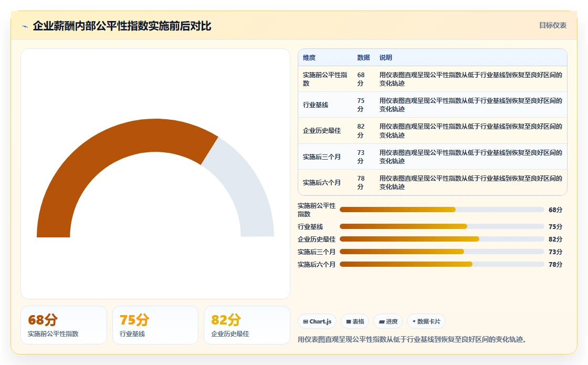Open the 目标仪表 label in header

click(x=552, y=26)
